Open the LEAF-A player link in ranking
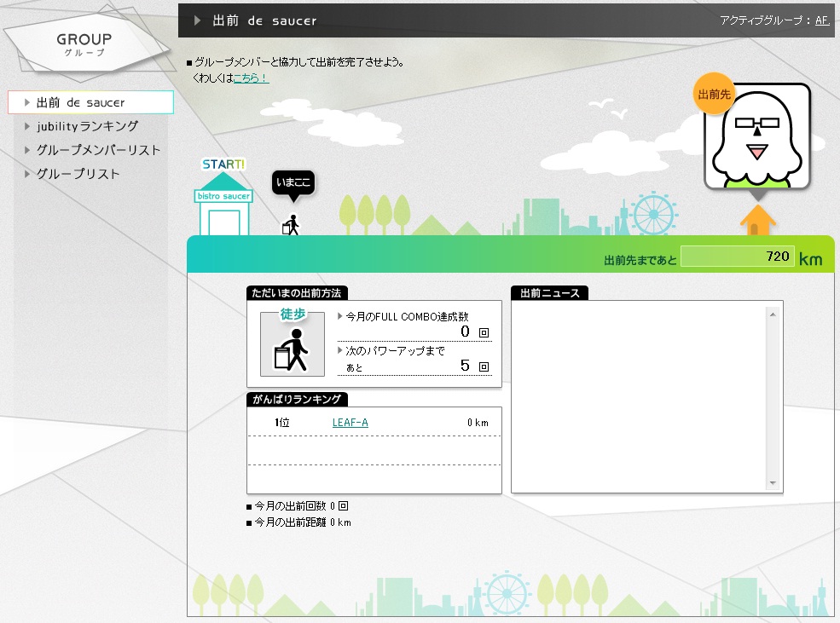Viewport: 840px width, 623px height. (x=350, y=423)
